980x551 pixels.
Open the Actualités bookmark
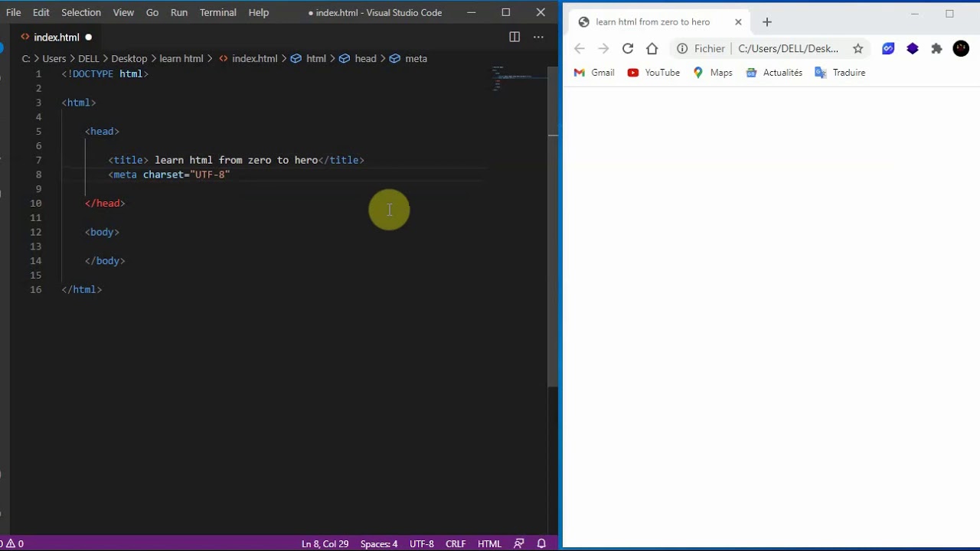[774, 73]
